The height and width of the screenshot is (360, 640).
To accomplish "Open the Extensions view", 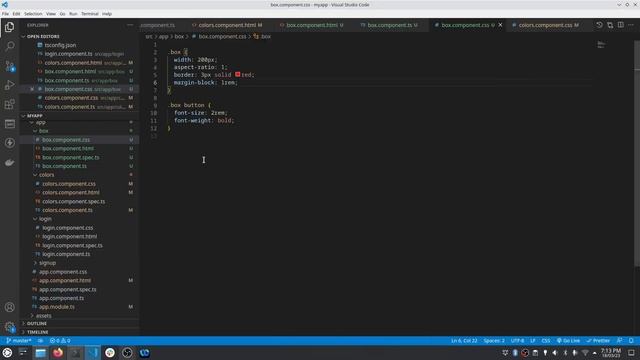I will tap(9, 104).
